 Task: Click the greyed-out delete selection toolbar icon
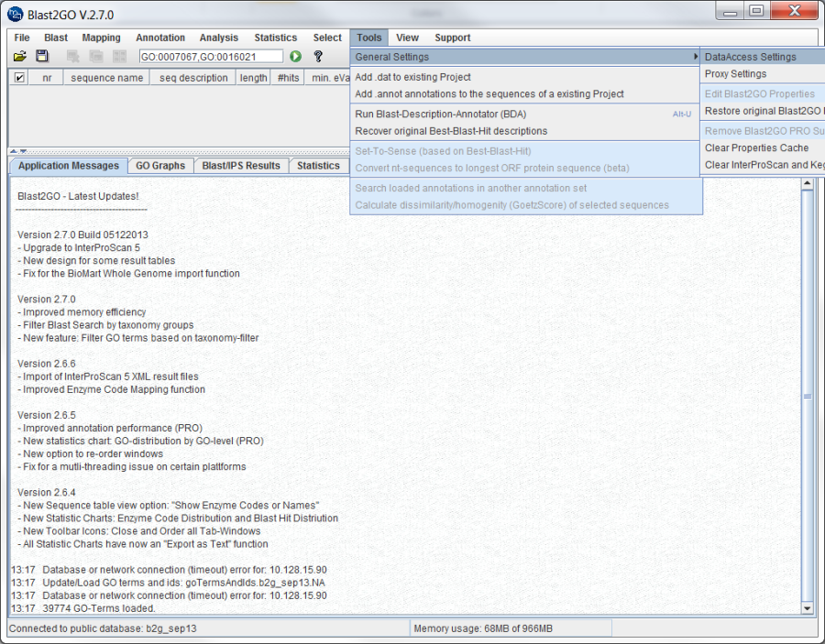click(72, 56)
